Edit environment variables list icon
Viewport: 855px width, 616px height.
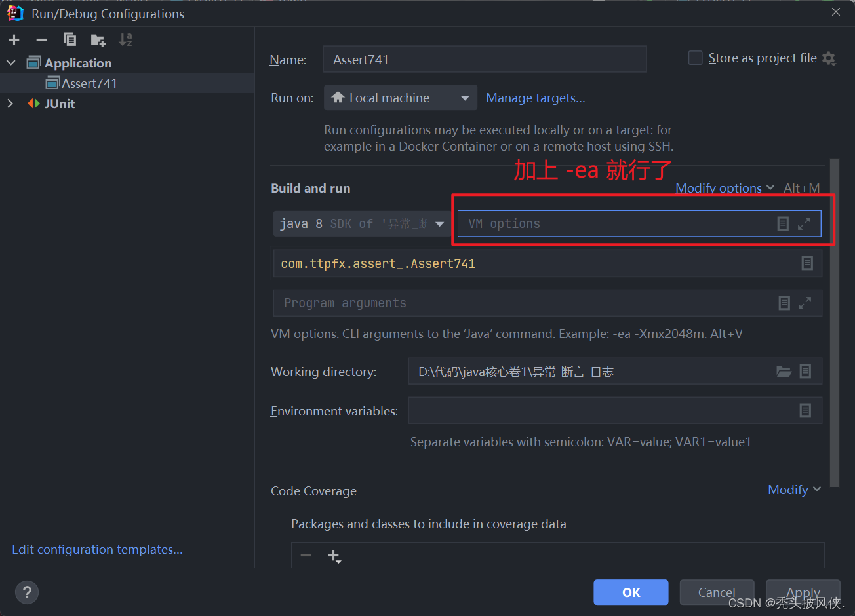pyautogui.click(x=805, y=411)
